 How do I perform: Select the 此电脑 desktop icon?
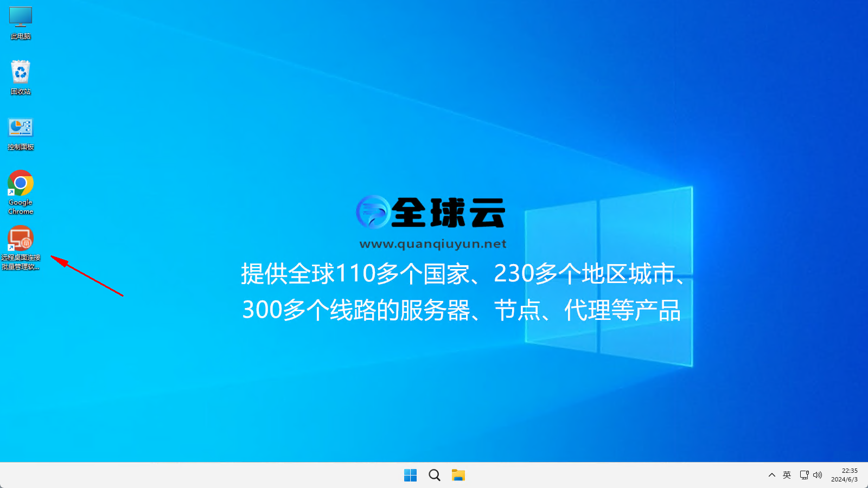pos(21,23)
